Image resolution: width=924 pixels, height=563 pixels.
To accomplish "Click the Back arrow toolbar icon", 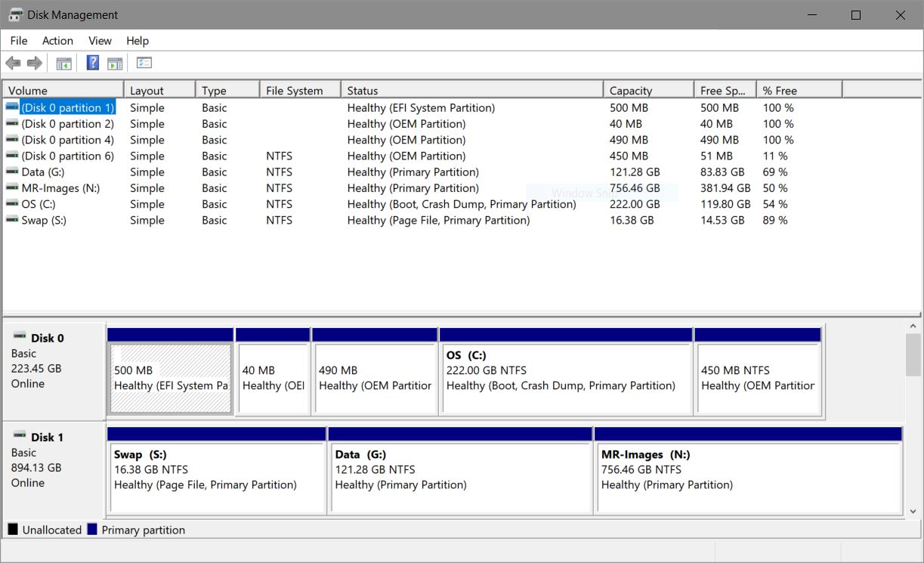I will (13, 63).
